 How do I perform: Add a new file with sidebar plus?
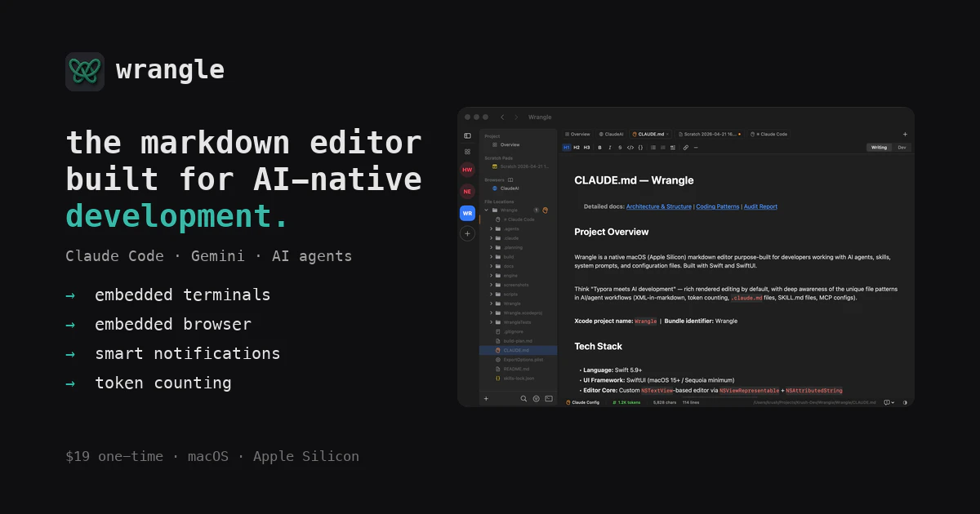486,399
